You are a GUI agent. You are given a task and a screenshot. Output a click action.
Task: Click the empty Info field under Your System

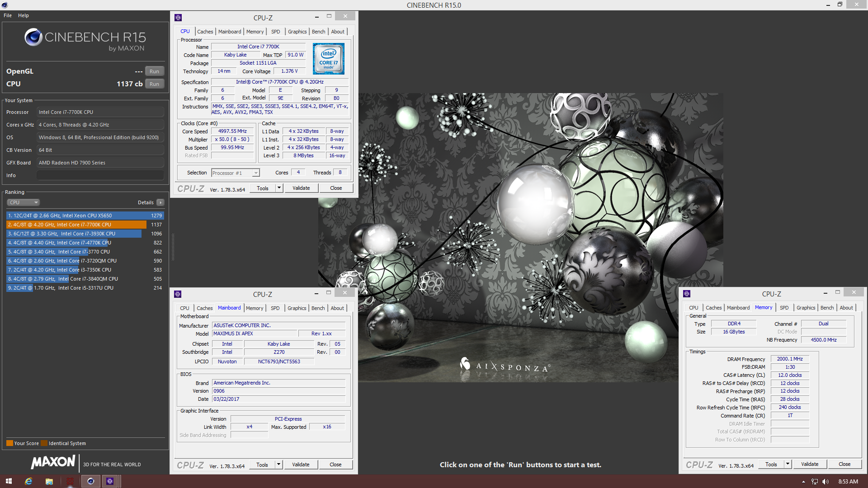coord(100,175)
